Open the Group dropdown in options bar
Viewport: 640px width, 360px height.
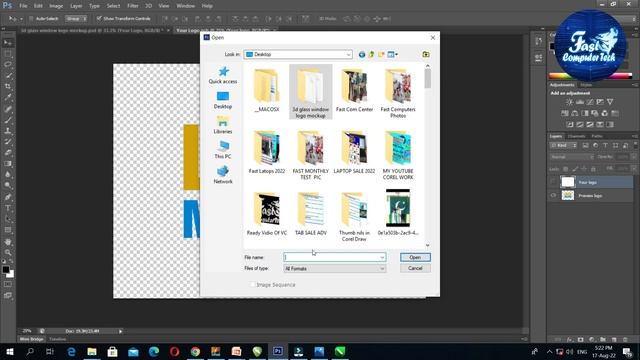[76, 19]
